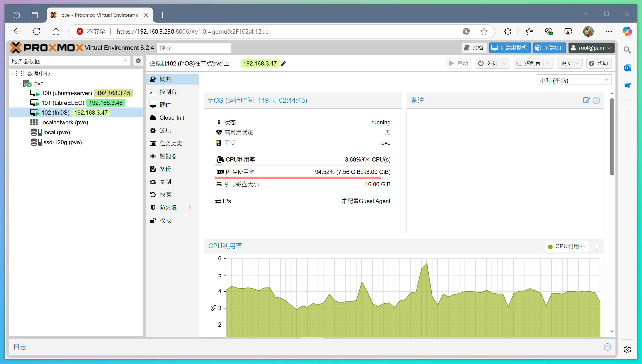This screenshot has height=364, width=642.
Task: Switch to the hardware tab
Action: 165,104
